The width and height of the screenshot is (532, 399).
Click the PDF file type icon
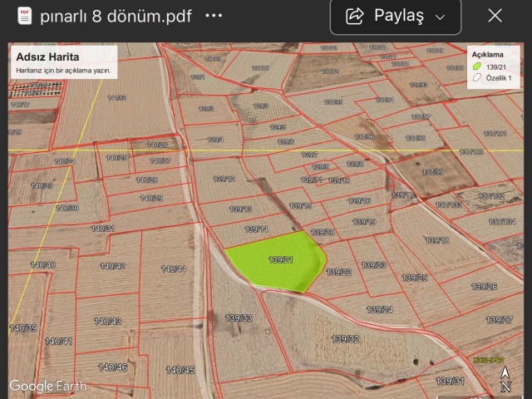click(24, 17)
